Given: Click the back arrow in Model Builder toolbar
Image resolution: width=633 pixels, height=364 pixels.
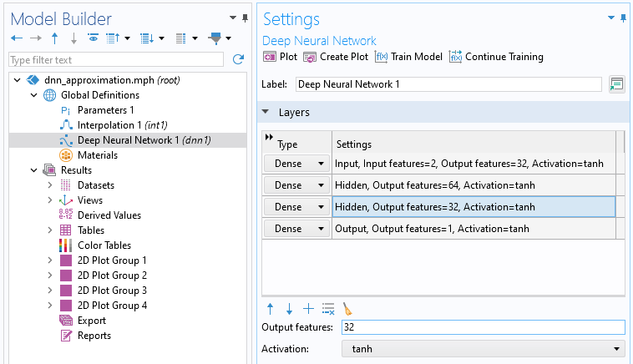Looking at the screenshot, I should pyautogui.click(x=17, y=38).
